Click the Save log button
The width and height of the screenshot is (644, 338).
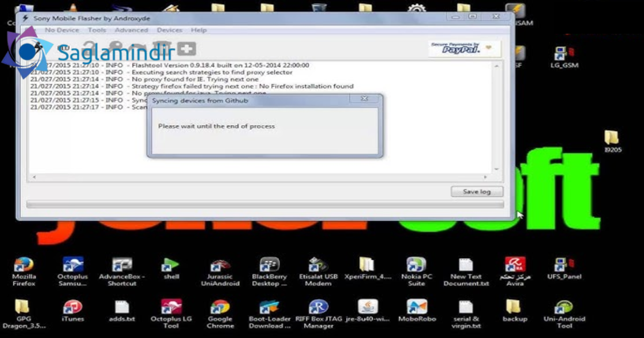pyautogui.click(x=477, y=192)
